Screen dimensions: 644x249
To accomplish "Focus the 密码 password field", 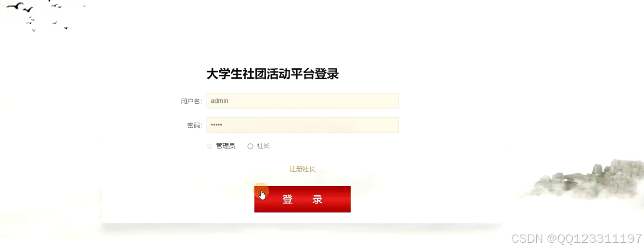I will [x=303, y=125].
